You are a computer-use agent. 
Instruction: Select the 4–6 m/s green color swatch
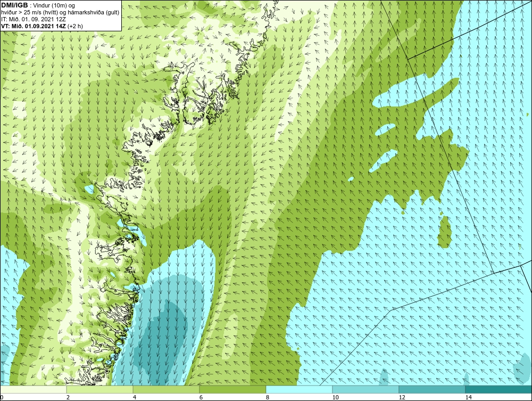pos(166,389)
